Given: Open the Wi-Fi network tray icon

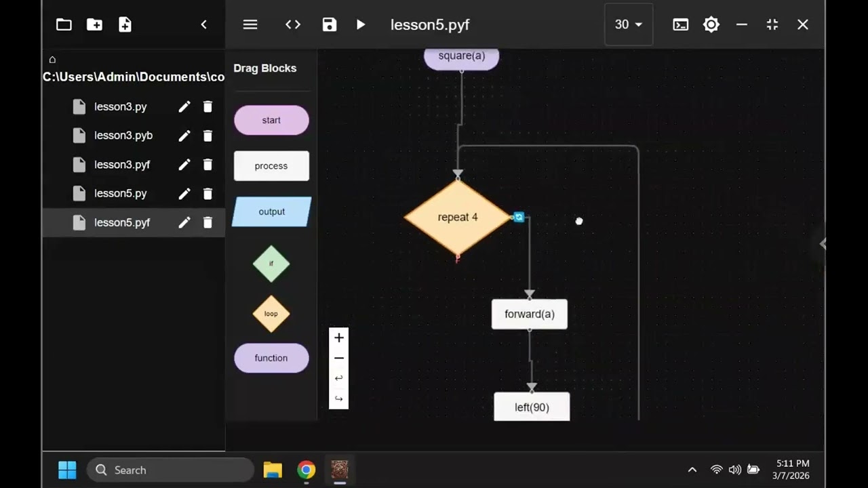Looking at the screenshot, I should (716, 470).
